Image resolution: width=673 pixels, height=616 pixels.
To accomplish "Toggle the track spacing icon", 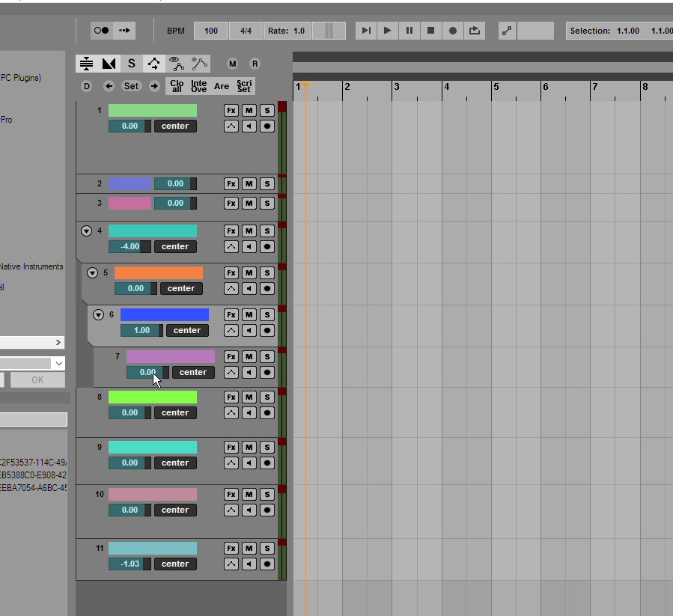I will click(x=87, y=64).
